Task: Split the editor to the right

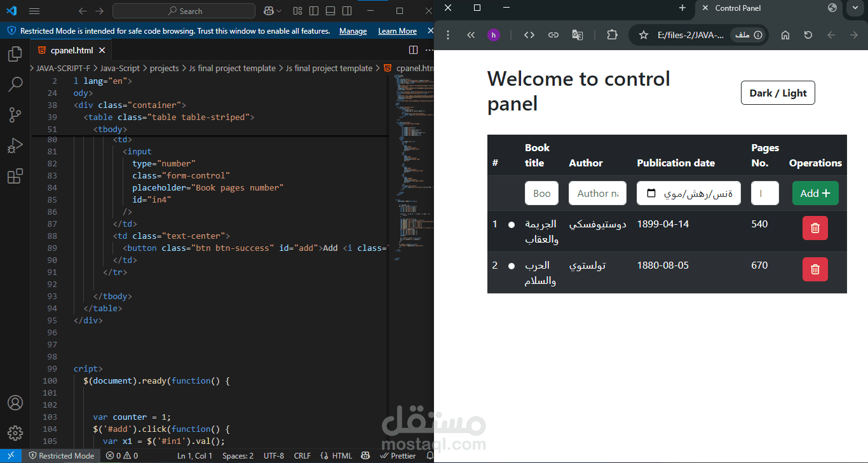Action: (413, 50)
